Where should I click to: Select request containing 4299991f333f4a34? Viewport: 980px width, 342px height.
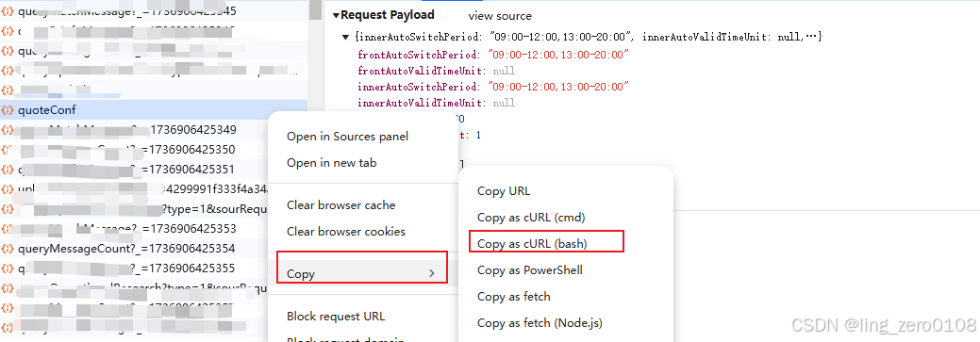coord(134,189)
